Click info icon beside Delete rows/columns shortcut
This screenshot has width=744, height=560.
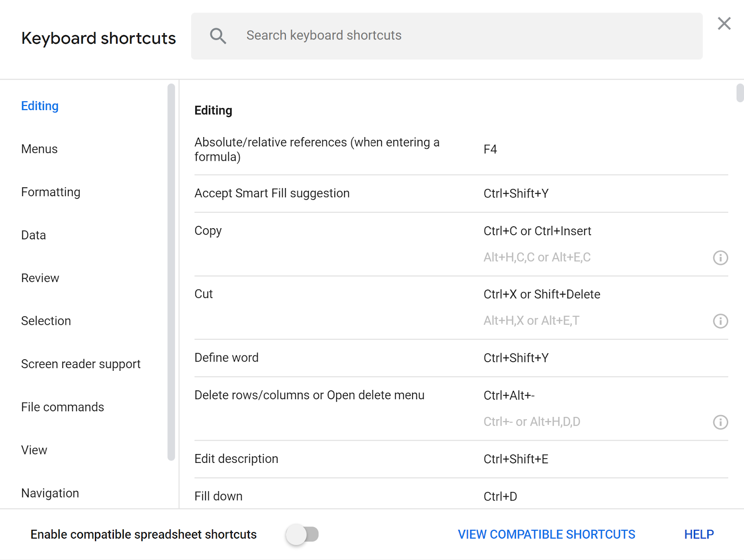(x=720, y=422)
